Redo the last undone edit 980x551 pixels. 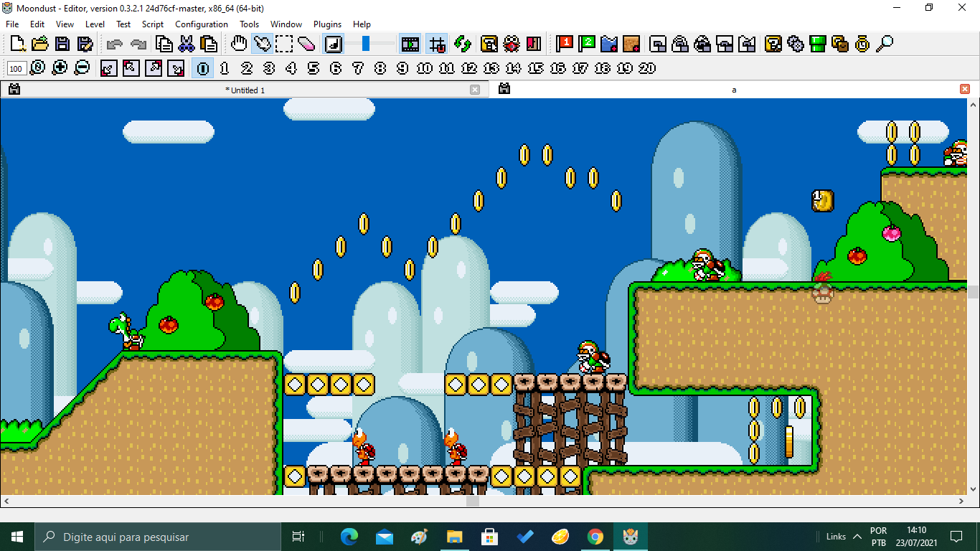[x=138, y=44]
